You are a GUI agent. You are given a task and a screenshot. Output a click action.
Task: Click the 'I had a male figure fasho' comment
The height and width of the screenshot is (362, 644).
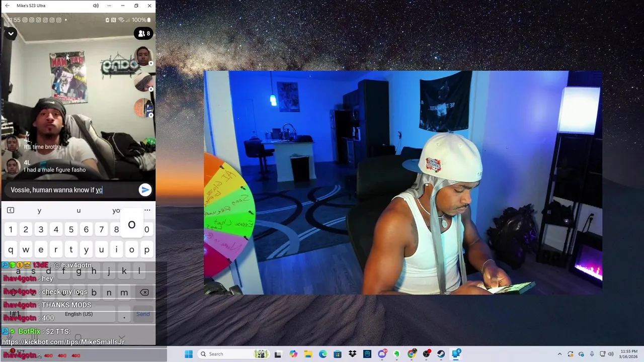(x=55, y=170)
